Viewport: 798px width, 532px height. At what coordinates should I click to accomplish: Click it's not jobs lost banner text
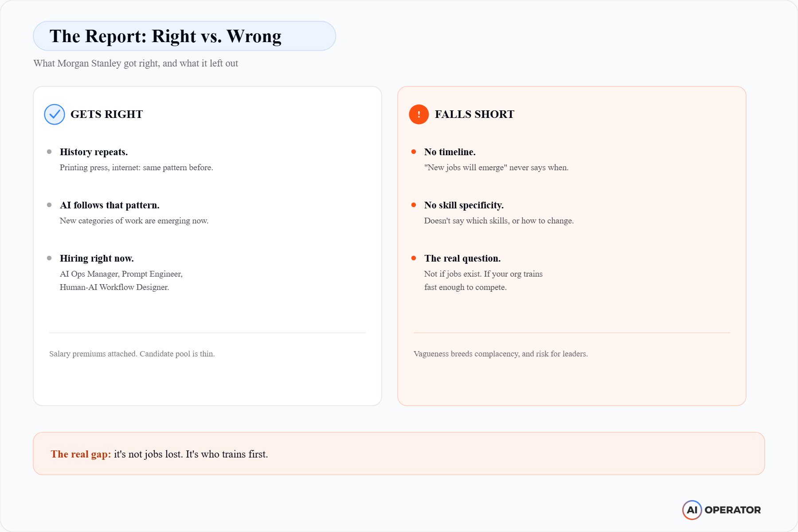(191, 454)
